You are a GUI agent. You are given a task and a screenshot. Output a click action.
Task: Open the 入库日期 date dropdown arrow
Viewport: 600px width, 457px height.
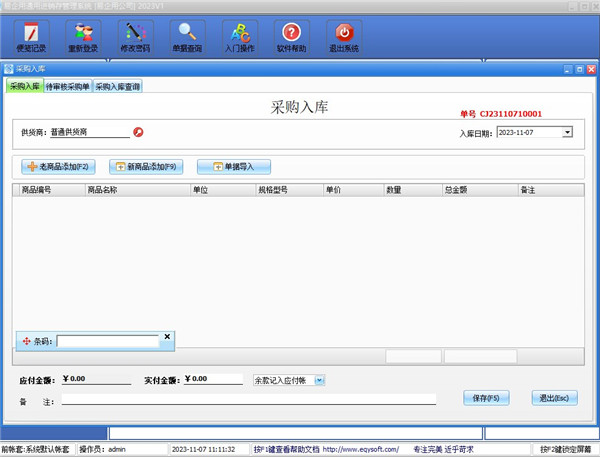tap(567, 132)
